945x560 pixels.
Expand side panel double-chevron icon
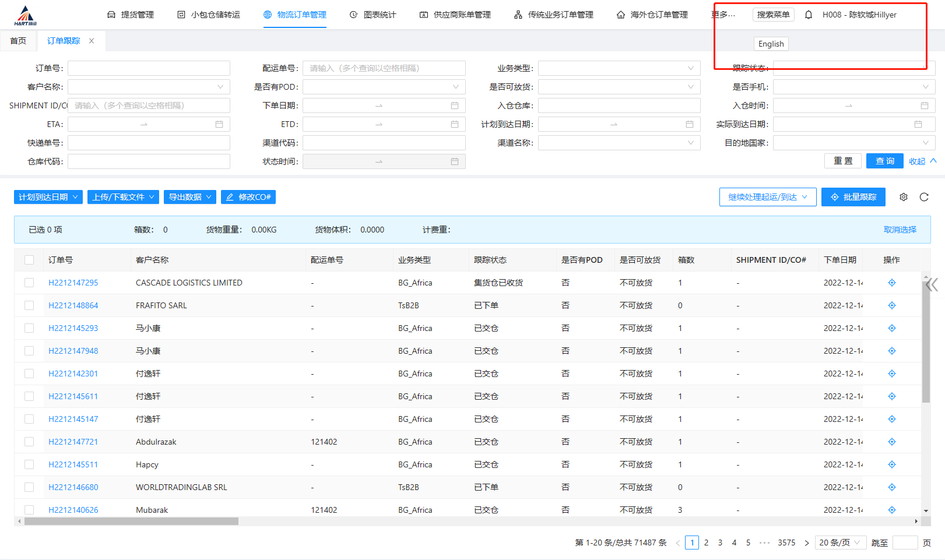pos(932,284)
